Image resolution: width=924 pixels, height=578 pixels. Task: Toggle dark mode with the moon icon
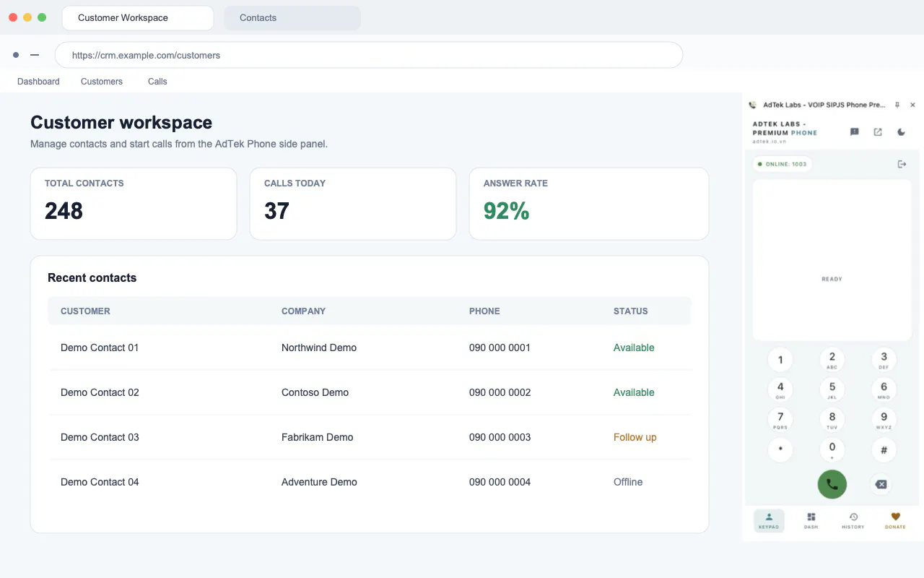[x=901, y=132]
